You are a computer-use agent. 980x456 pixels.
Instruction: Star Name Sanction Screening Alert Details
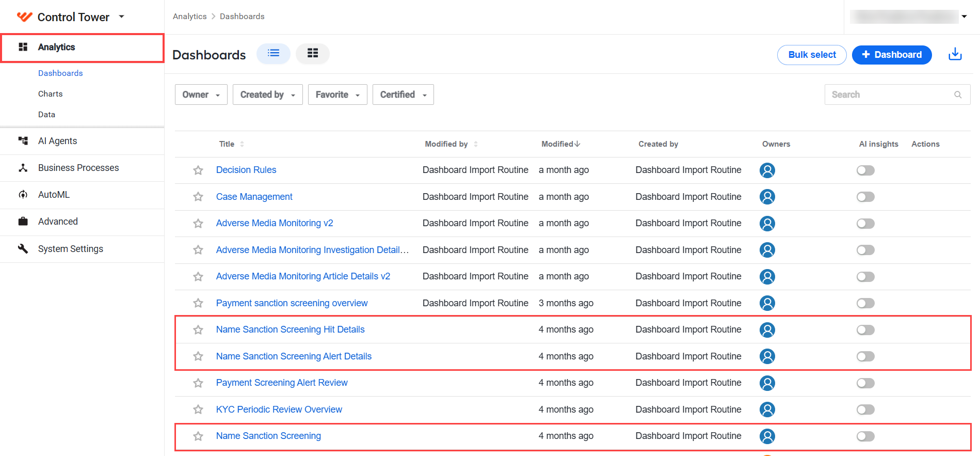click(198, 356)
